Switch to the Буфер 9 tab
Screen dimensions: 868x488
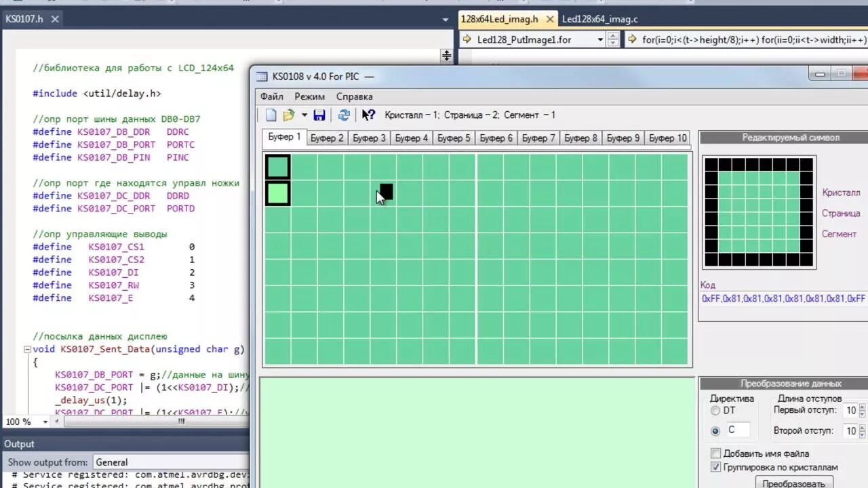623,138
